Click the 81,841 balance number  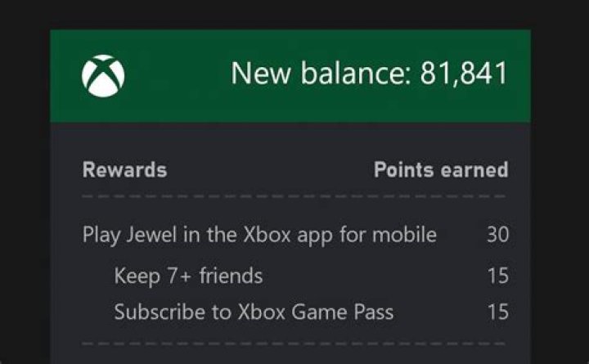pyautogui.click(x=464, y=74)
